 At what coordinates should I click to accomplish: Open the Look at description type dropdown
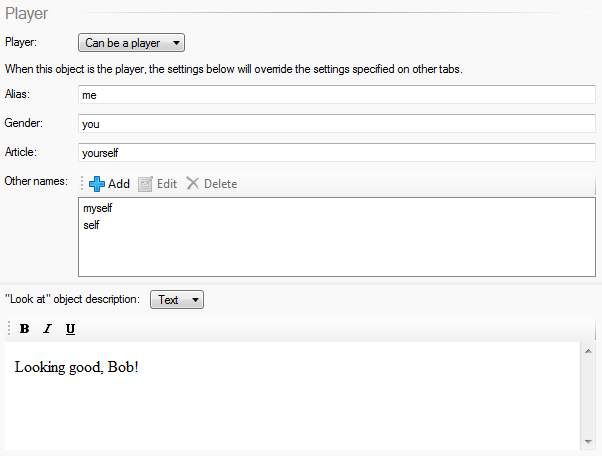click(177, 299)
